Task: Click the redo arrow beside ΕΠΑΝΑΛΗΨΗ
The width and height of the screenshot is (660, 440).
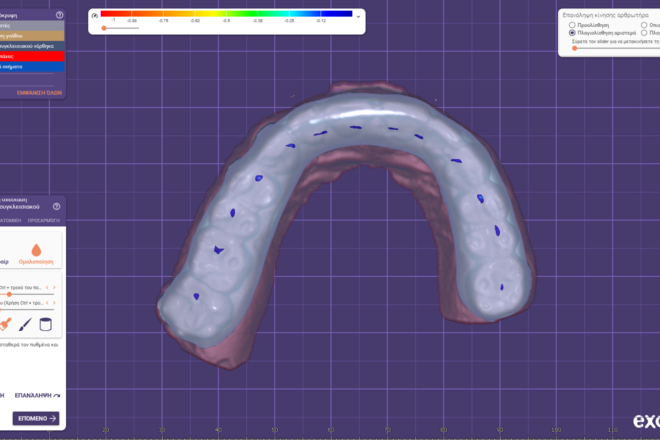Action: pos(57,395)
